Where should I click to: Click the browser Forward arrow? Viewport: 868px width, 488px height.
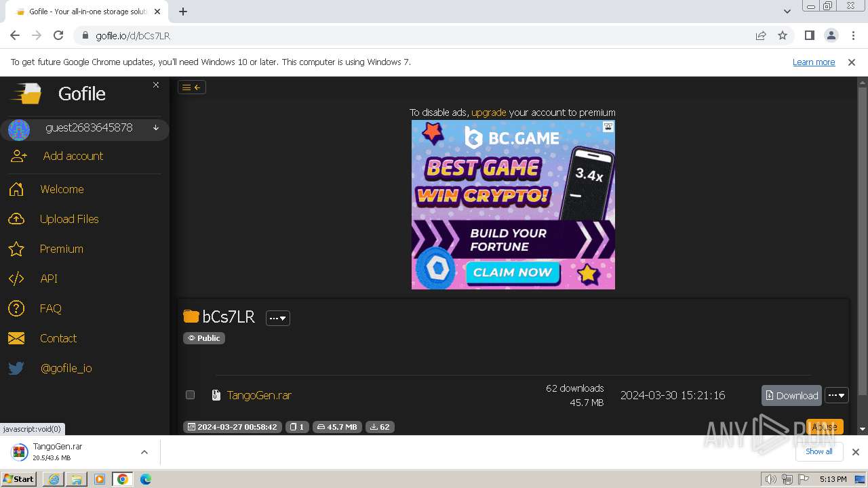coord(37,35)
